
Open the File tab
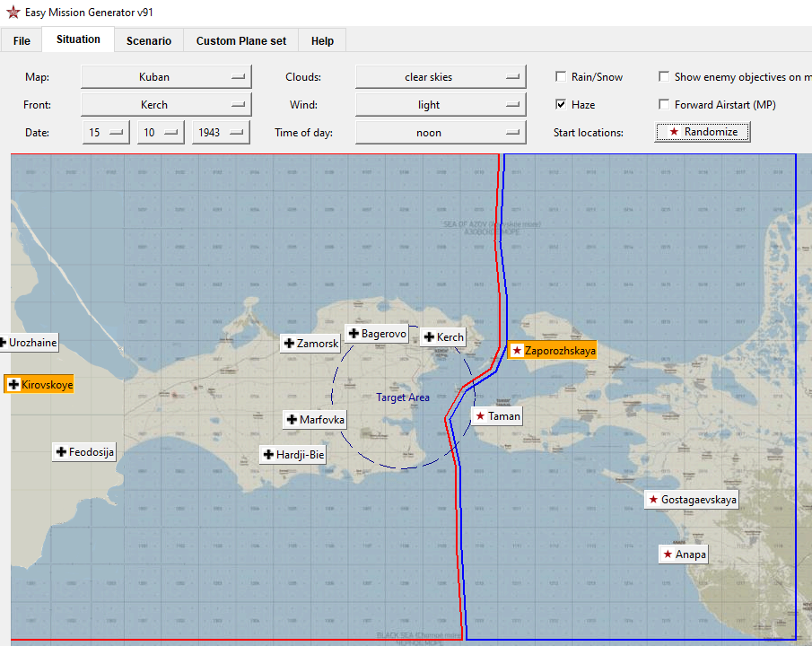click(x=22, y=40)
